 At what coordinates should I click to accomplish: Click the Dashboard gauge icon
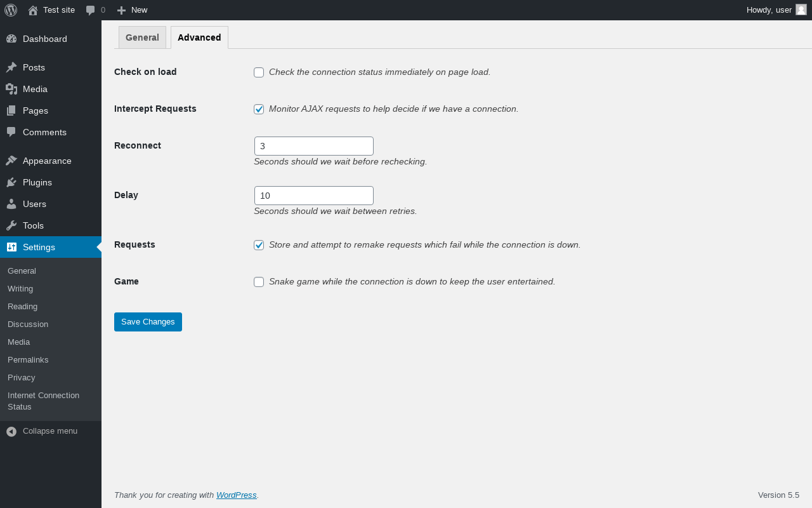point(11,39)
